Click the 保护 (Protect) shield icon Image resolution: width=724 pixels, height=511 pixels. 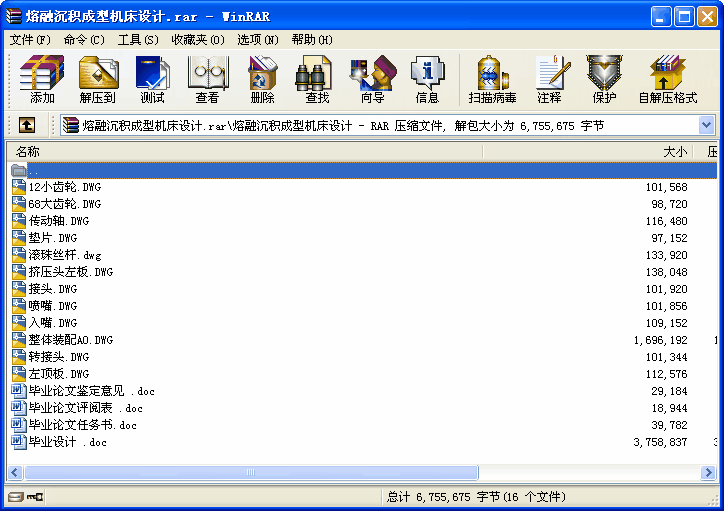coord(604,78)
